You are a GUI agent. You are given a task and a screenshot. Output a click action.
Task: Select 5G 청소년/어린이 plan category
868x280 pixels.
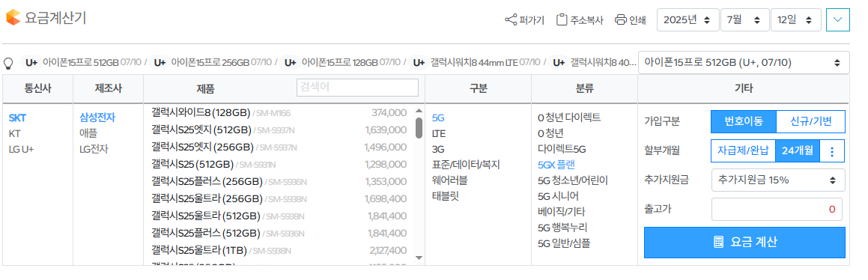pos(572,180)
